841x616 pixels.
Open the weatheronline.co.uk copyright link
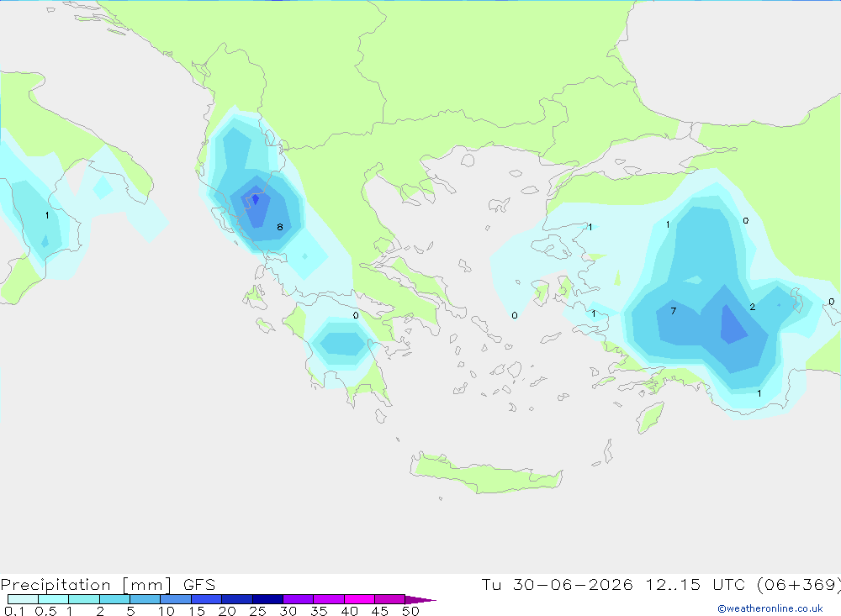coord(770,608)
